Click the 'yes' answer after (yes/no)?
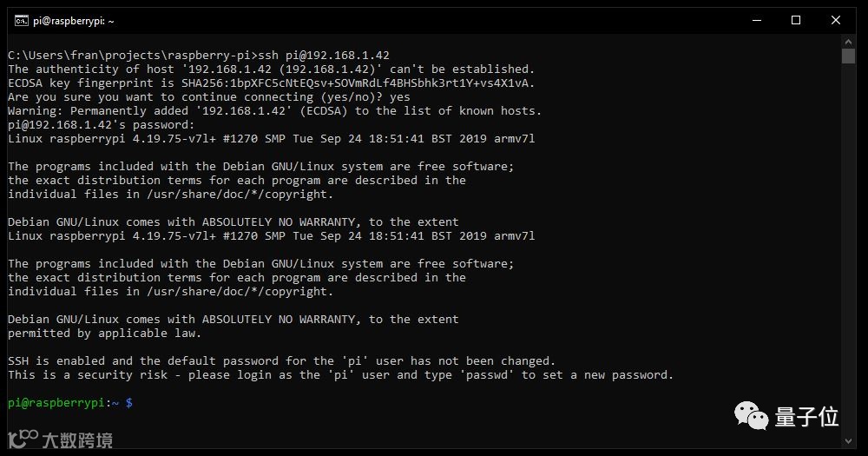Image resolution: width=868 pixels, height=456 pixels. point(399,97)
